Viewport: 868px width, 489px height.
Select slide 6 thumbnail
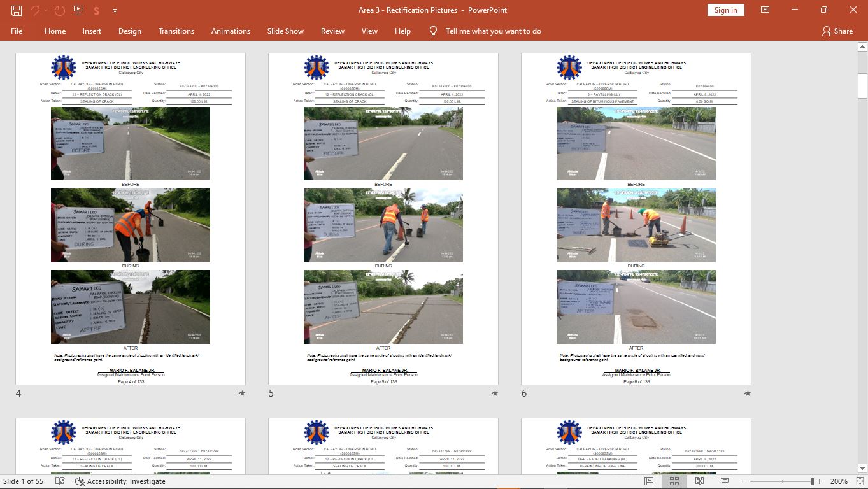pos(636,219)
